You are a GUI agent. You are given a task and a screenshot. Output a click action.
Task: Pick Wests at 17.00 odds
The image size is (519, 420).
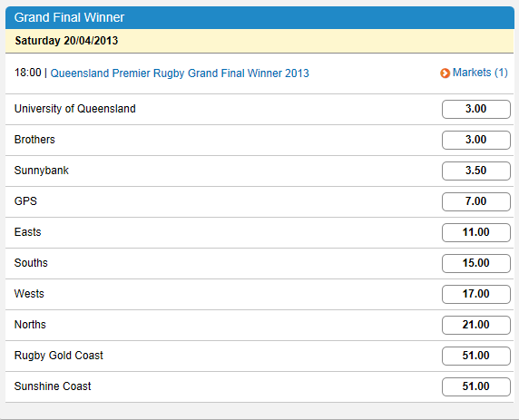point(476,294)
